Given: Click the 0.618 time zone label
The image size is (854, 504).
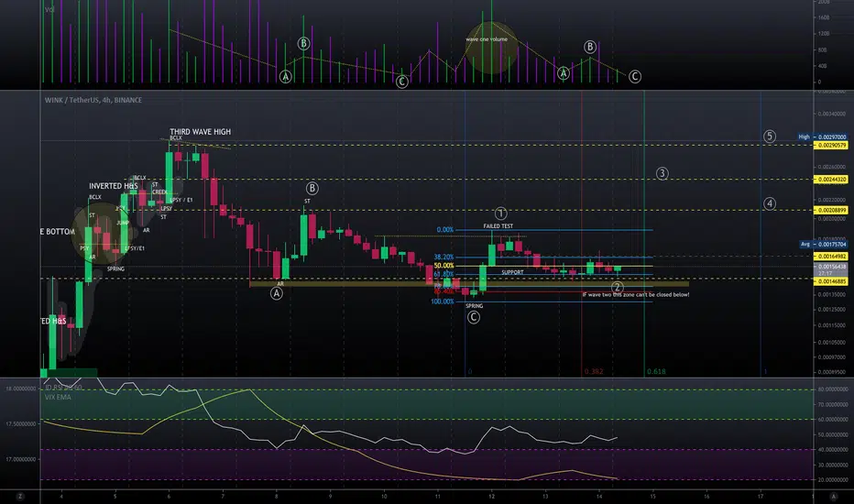Looking at the screenshot, I should (656, 372).
